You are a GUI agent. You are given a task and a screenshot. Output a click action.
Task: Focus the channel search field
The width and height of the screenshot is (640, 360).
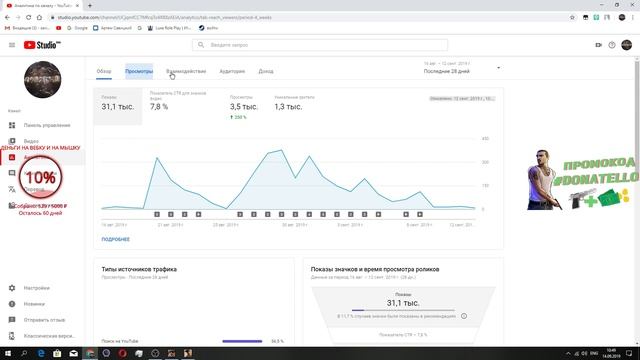320,45
